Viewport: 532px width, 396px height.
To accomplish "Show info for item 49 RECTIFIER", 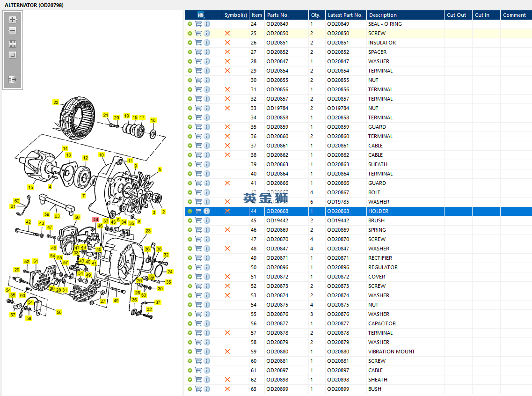I will coord(207,258).
